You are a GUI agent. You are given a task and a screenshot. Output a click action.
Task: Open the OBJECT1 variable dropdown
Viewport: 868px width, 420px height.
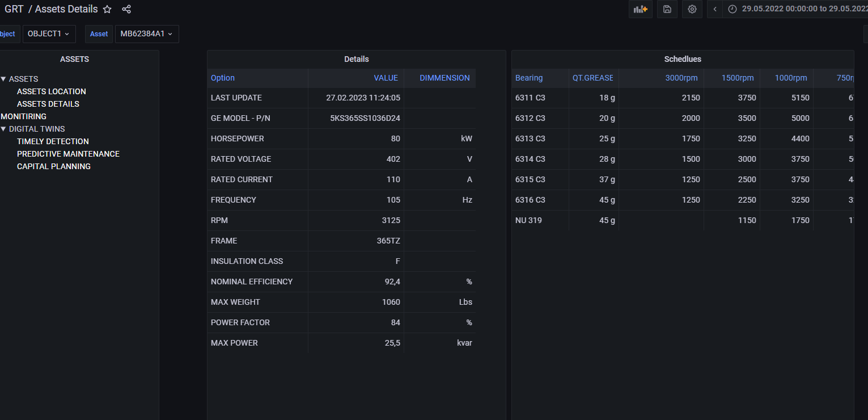click(49, 34)
